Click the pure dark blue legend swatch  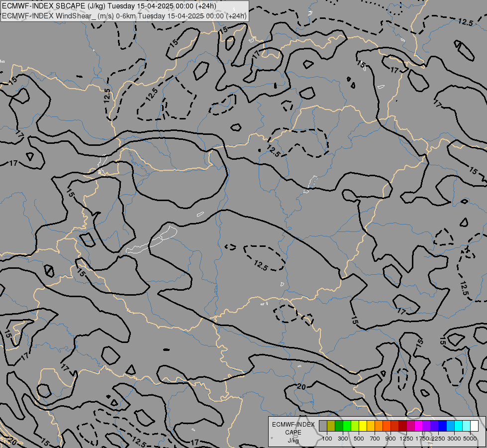[x=442, y=426]
